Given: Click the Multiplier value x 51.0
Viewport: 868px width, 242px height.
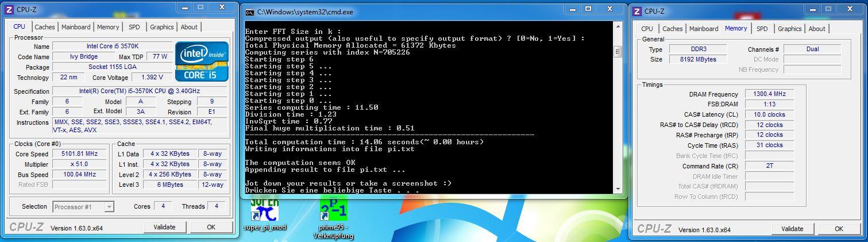Looking at the screenshot, I should pyautogui.click(x=79, y=164).
